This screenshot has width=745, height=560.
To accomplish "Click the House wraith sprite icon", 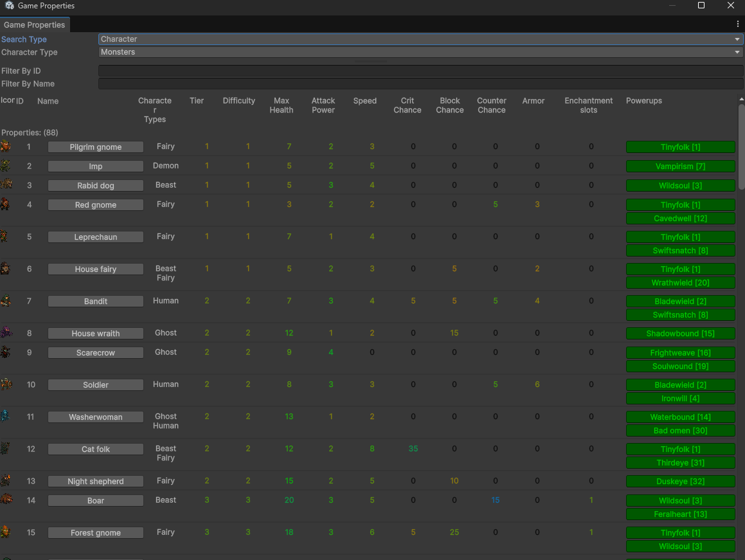I will (x=6, y=332).
